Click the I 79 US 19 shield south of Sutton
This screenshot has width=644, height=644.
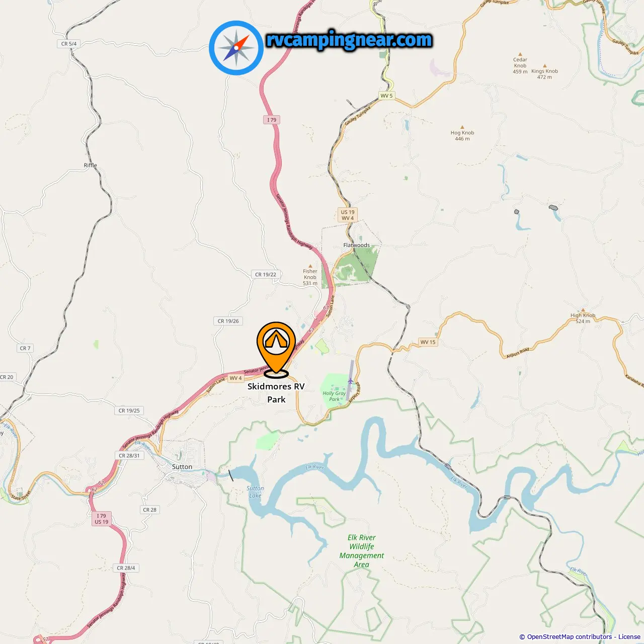pyautogui.click(x=102, y=519)
